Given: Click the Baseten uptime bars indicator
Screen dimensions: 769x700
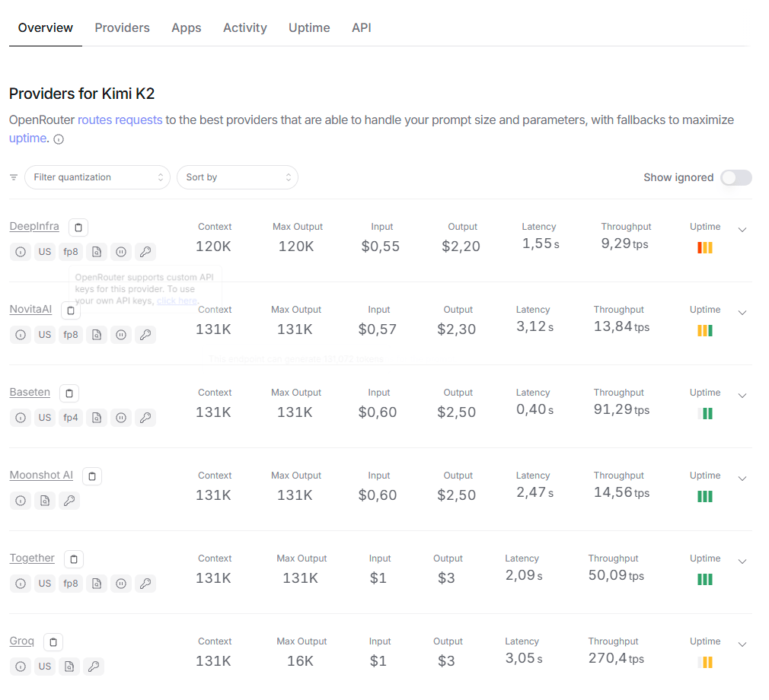Looking at the screenshot, I should 705,414.
